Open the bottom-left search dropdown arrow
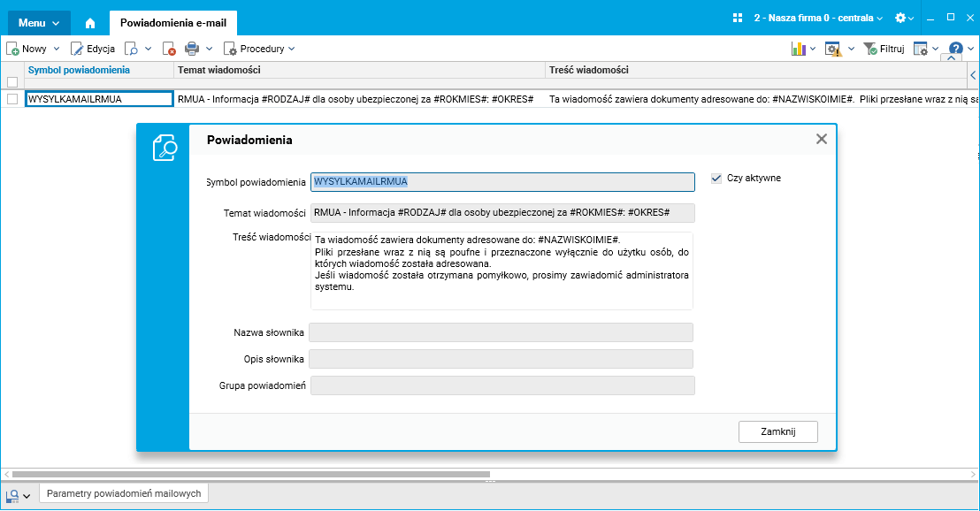This screenshot has width=980, height=511. coord(27,497)
